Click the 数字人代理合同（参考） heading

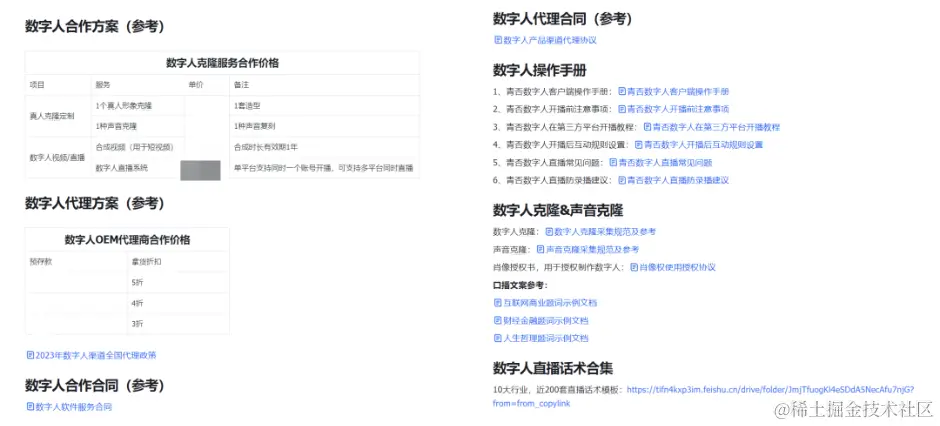[562, 19]
